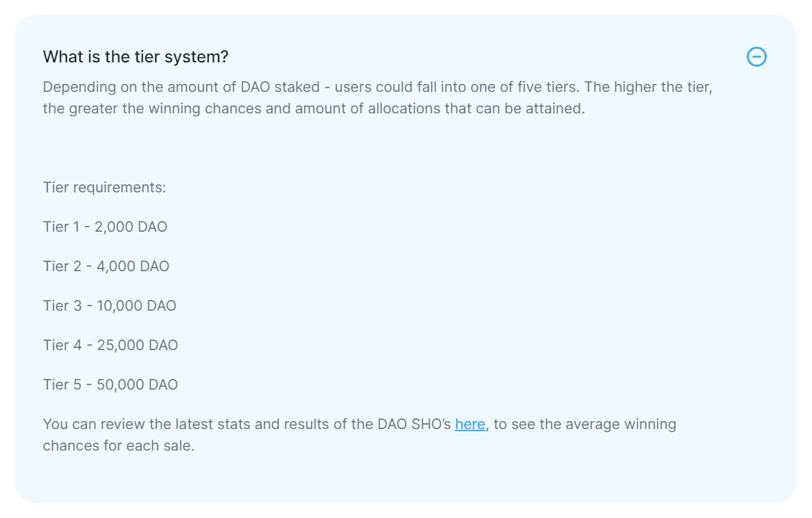Click the word 'system?' in the question title
The height and width of the screenshot is (518, 812).
click(197, 57)
